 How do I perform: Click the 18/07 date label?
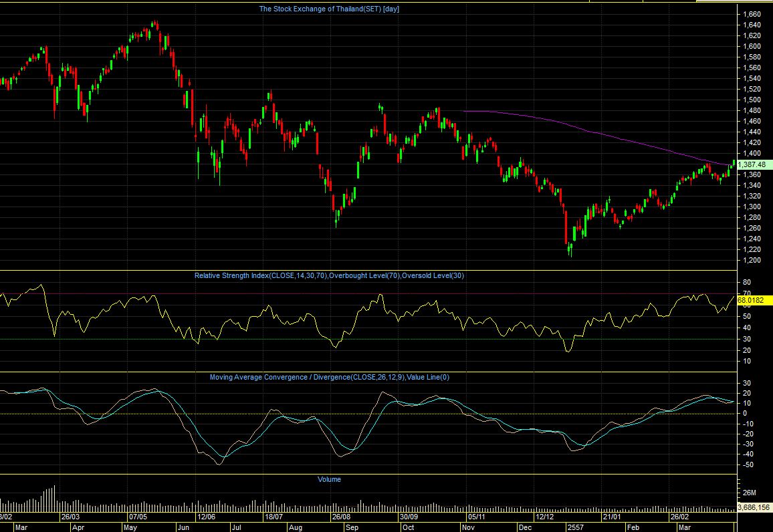(273, 517)
